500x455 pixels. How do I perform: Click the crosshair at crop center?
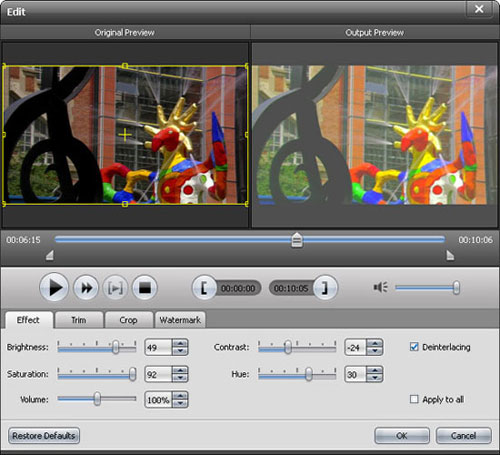(125, 135)
